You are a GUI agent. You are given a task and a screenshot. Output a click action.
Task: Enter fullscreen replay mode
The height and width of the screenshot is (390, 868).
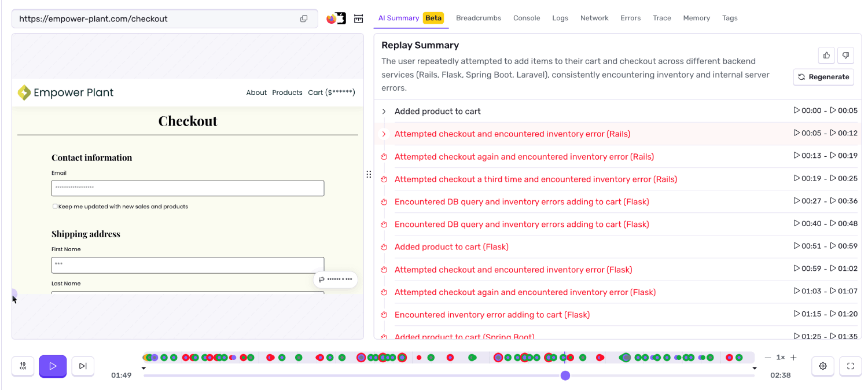point(850,366)
